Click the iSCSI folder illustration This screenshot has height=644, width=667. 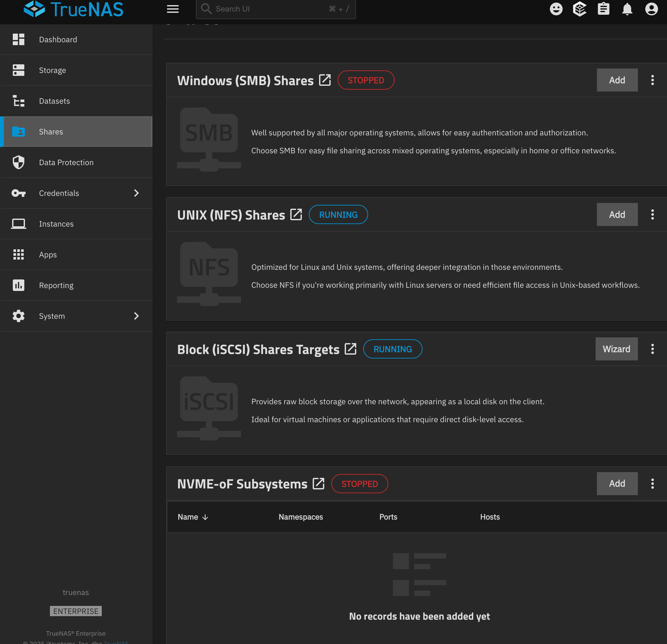(x=209, y=408)
